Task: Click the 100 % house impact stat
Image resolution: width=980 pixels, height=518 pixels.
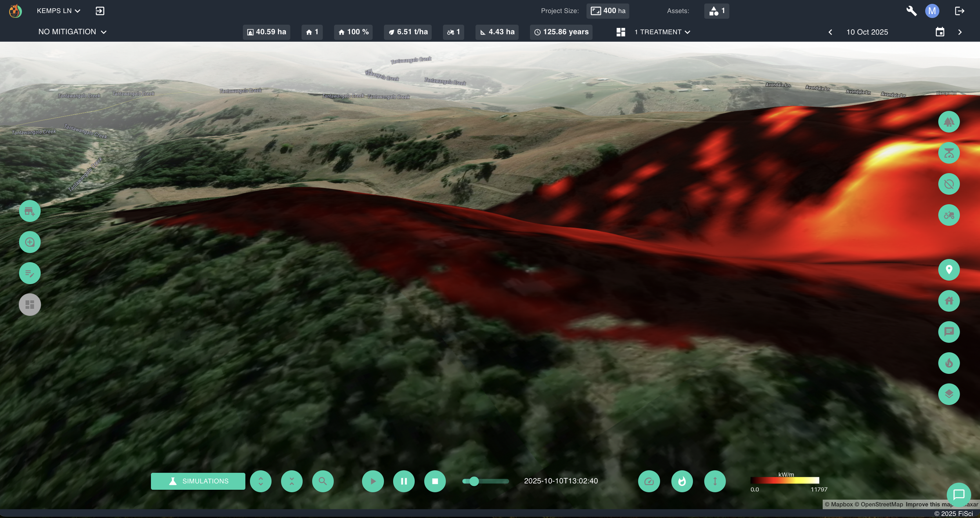Action: pos(353,32)
